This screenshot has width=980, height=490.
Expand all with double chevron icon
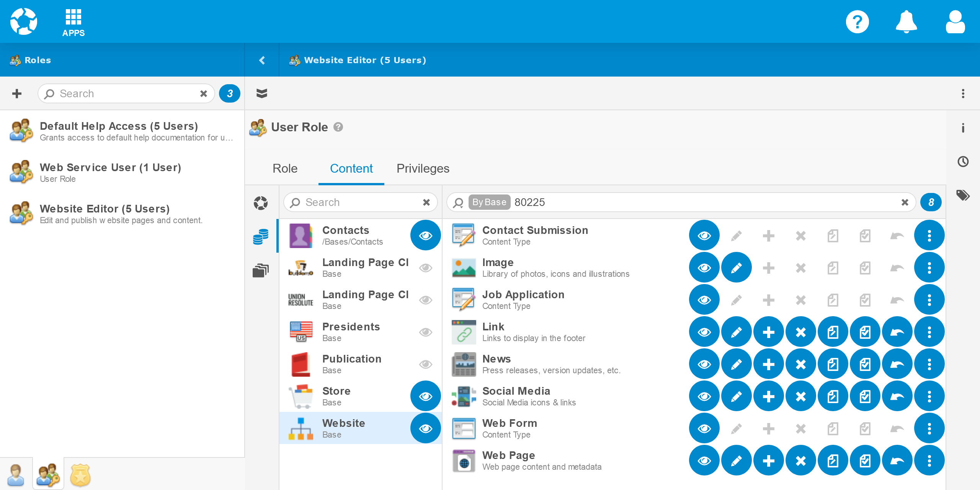[x=262, y=93]
